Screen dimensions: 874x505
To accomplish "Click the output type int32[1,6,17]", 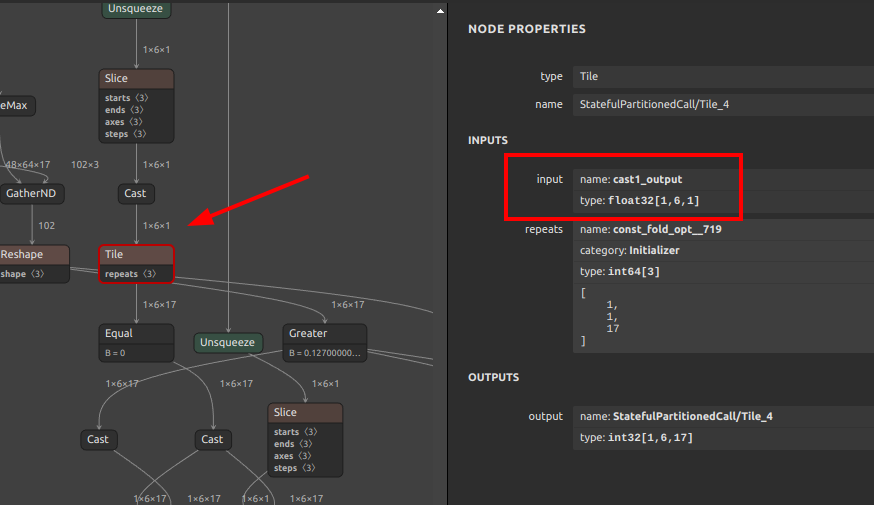I will pos(650,437).
